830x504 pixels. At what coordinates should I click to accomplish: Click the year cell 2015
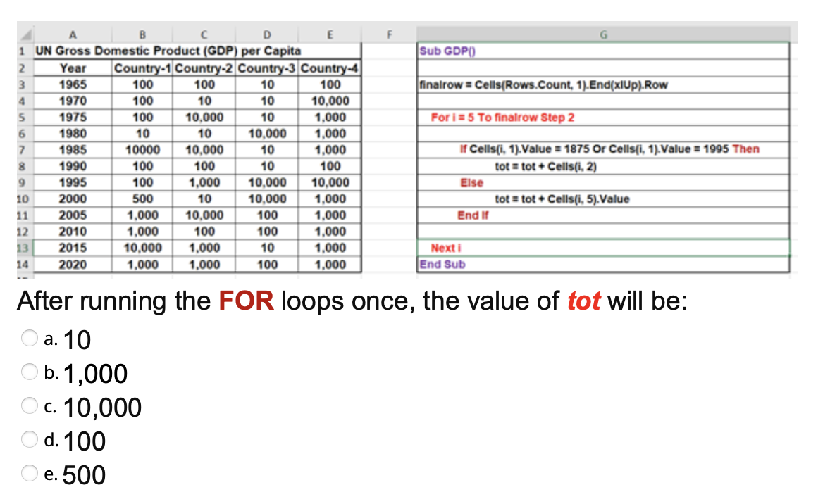[73, 248]
